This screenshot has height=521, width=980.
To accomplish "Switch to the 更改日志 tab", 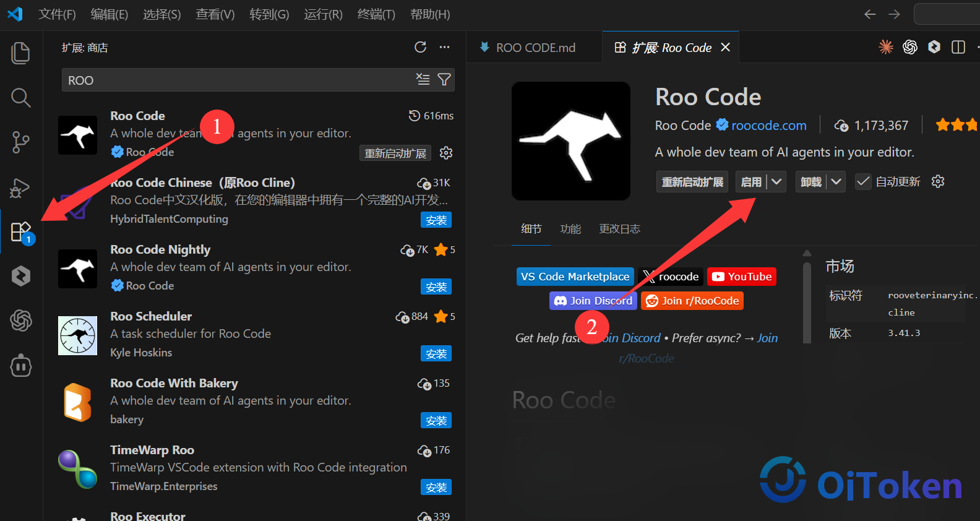I will click(619, 229).
